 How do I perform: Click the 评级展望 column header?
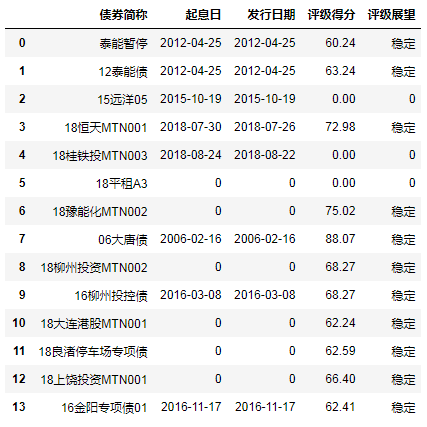click(x=391, y=15)
